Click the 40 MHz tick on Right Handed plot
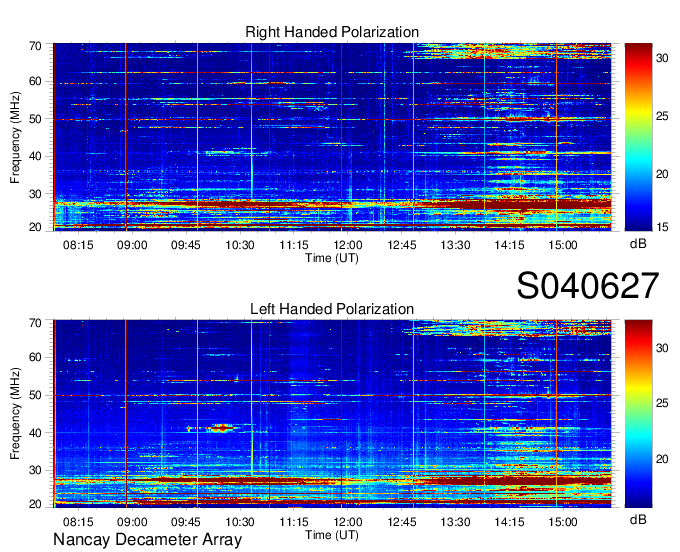 [35, 156]
